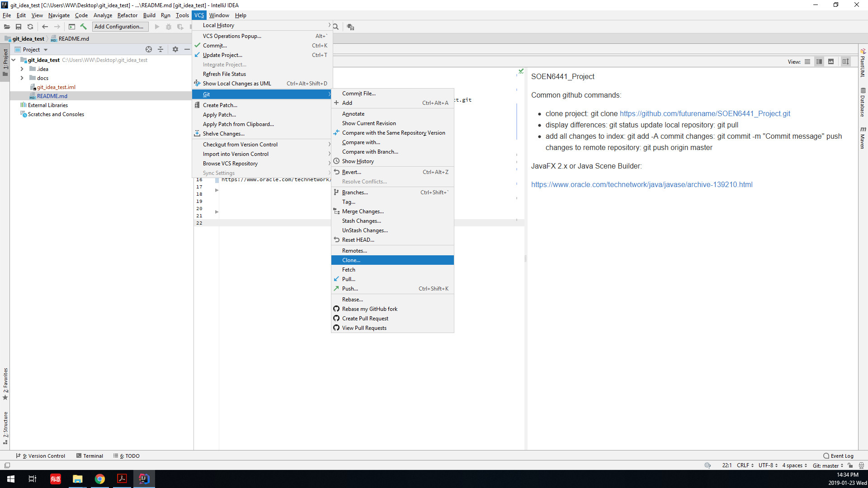Click Save All disk icon
The image size is (868, 488).
tap(19, 27)
